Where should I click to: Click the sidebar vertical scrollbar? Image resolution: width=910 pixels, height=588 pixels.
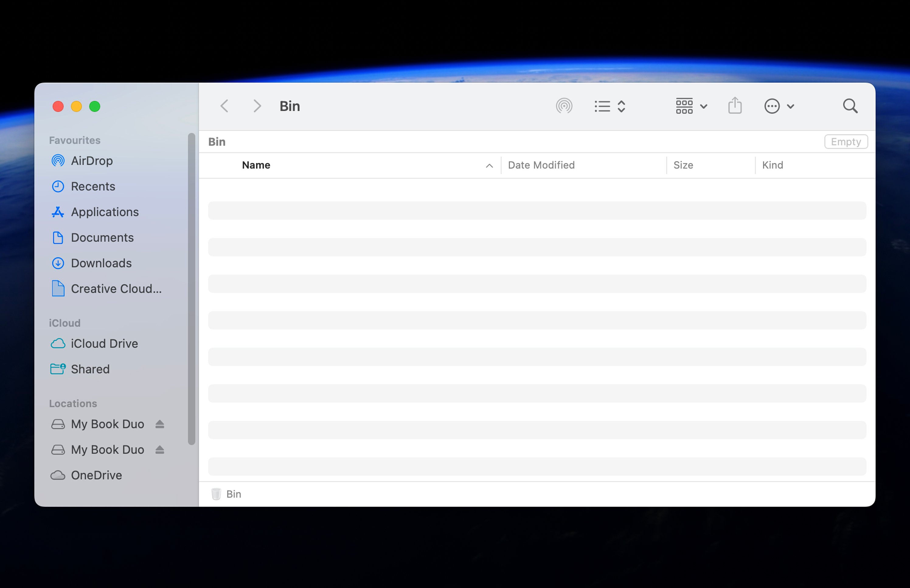tap(191, 289)
